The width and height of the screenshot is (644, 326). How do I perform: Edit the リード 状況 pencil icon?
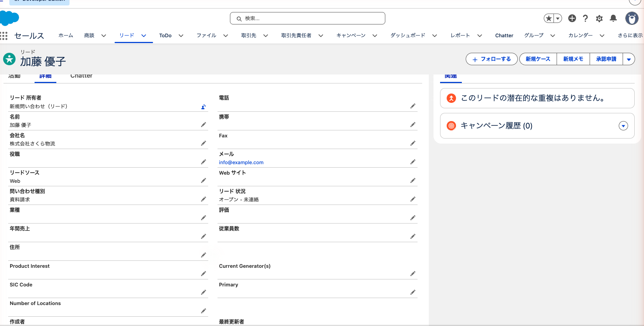coord(413,199)
